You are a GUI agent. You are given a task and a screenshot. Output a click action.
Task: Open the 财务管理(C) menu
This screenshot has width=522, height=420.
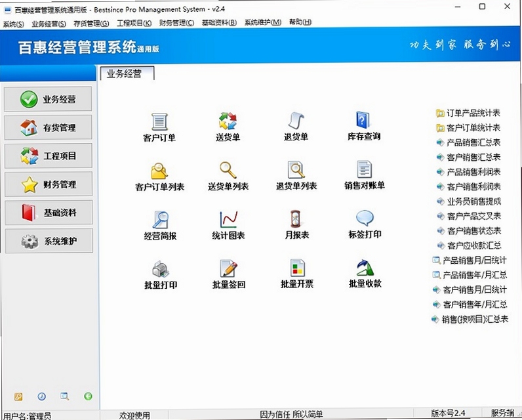(x=176, y=23)
